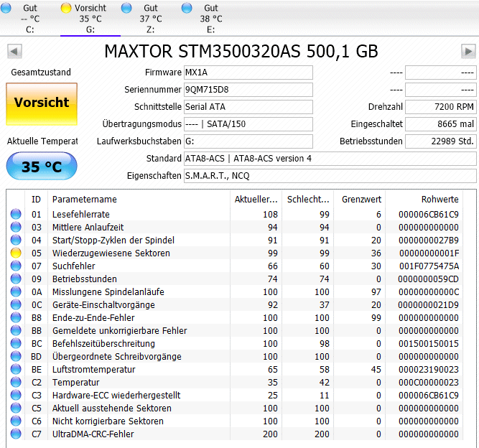
Task: Click the Firmware field MX1A
Action: [x=248, y=73]
